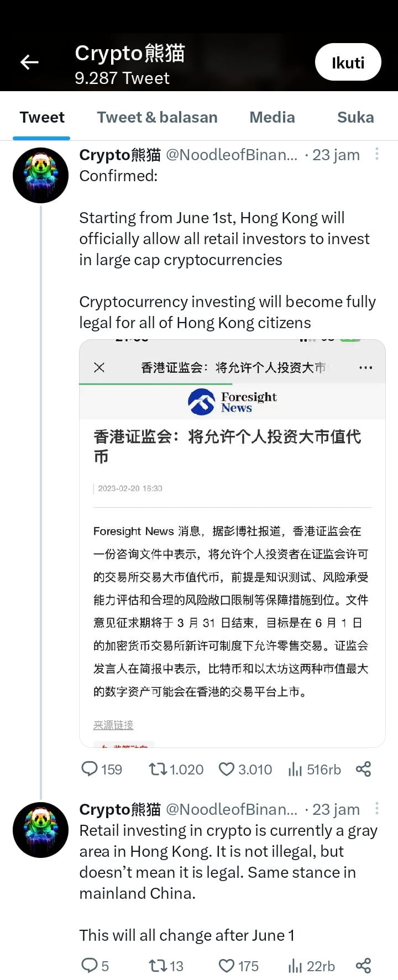Image resolution: width=398 pixels, height=980 pixels.
Task: Retweet the Hong Kong crypto announcement tweet
Action: pos(159,768)
